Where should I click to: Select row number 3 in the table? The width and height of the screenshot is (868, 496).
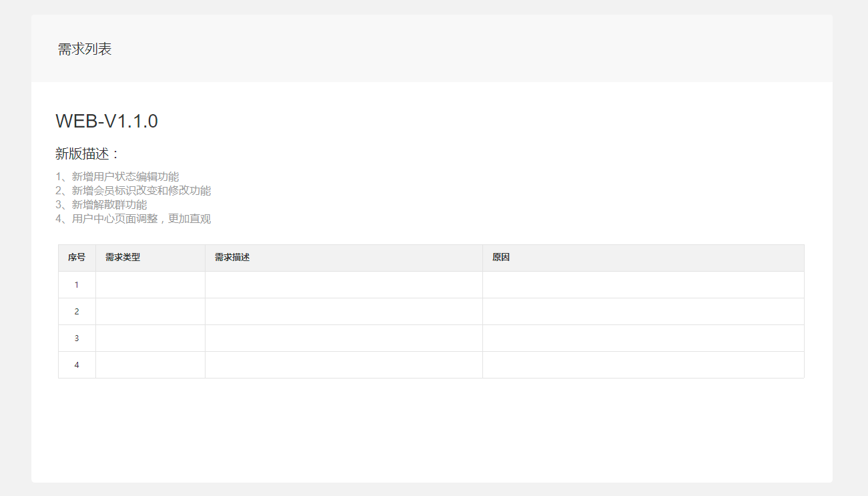pos(77,338)
